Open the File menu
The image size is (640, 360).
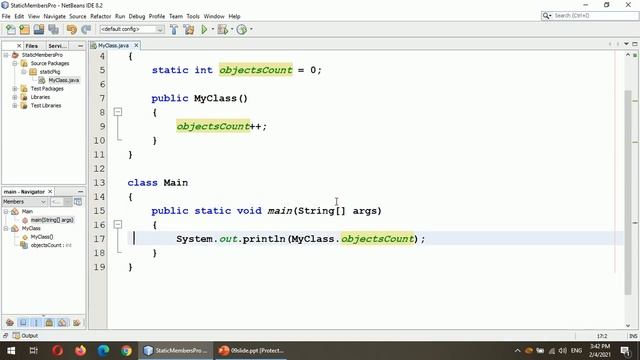click(6, 16)
